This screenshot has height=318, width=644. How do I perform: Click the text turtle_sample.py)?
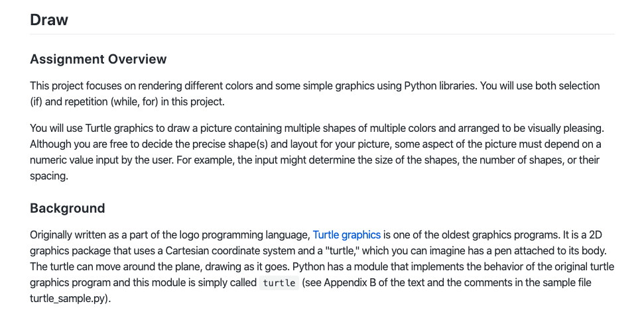[70, 299]
